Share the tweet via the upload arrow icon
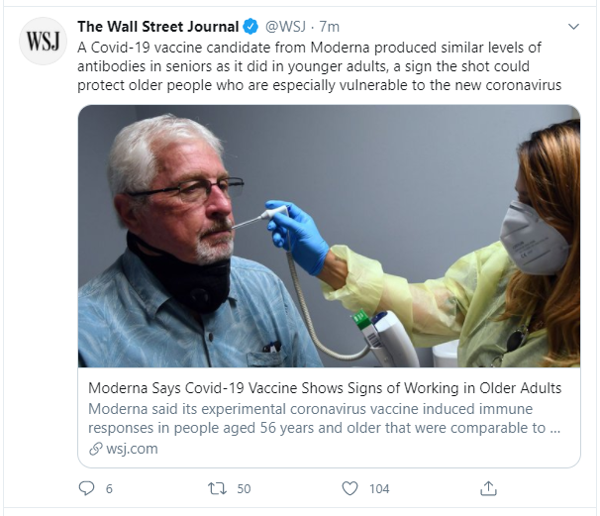Viewport: 600px width, 516px height. [488, 488]
